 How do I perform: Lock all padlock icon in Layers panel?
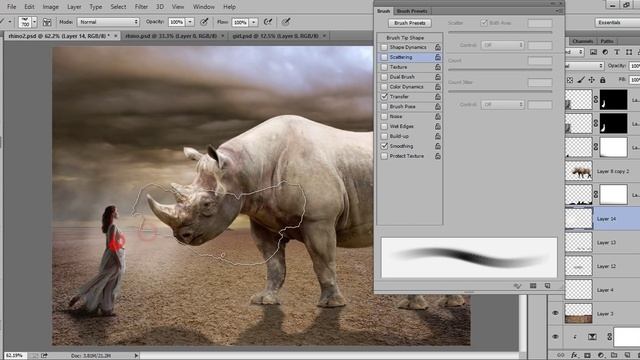point(602,80)
